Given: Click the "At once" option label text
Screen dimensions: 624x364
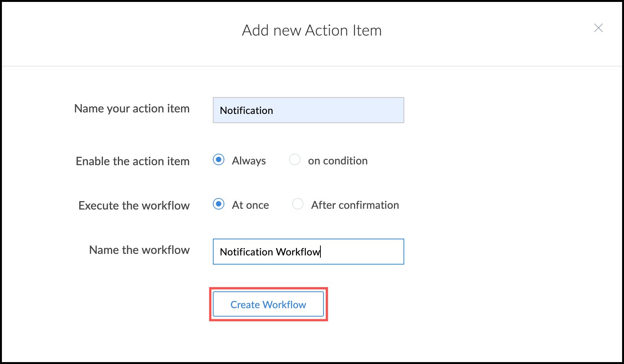Looking at the screenshot, I should [x=250, y=205].
